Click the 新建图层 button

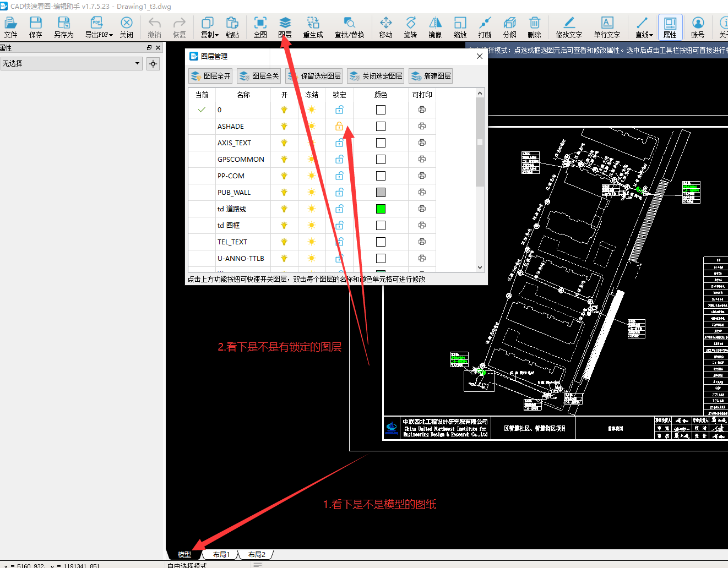pyautogui.click(x=431, y=76)
